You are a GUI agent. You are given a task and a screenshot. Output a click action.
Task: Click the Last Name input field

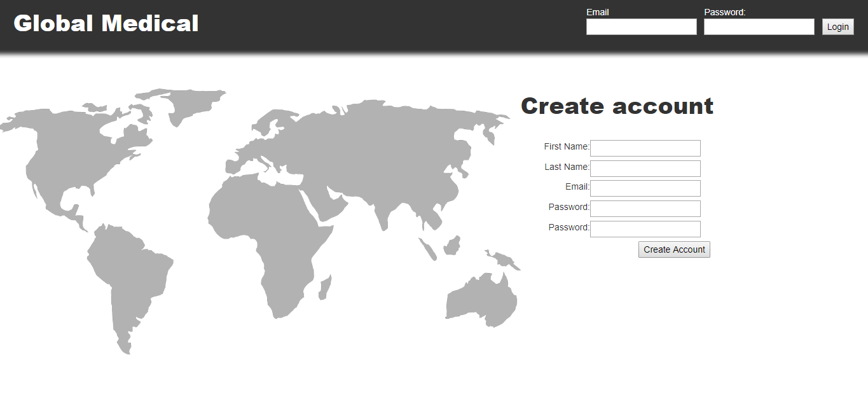645,169
